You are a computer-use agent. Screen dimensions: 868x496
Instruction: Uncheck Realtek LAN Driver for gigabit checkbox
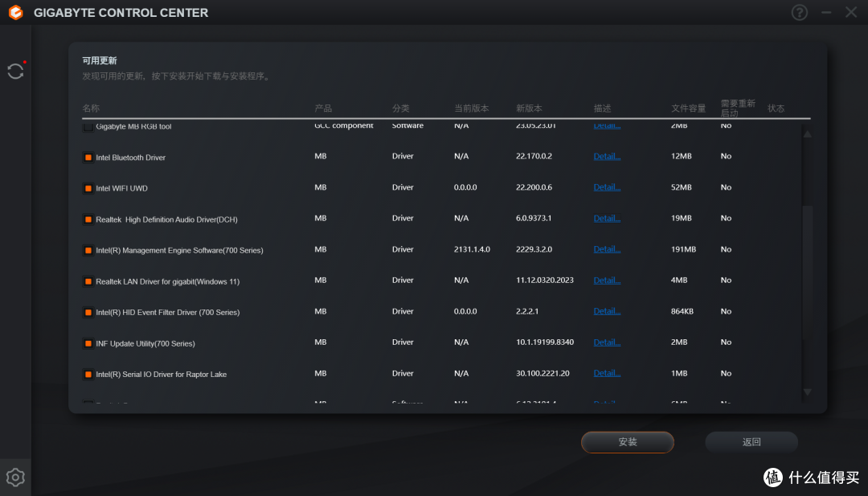88,282
